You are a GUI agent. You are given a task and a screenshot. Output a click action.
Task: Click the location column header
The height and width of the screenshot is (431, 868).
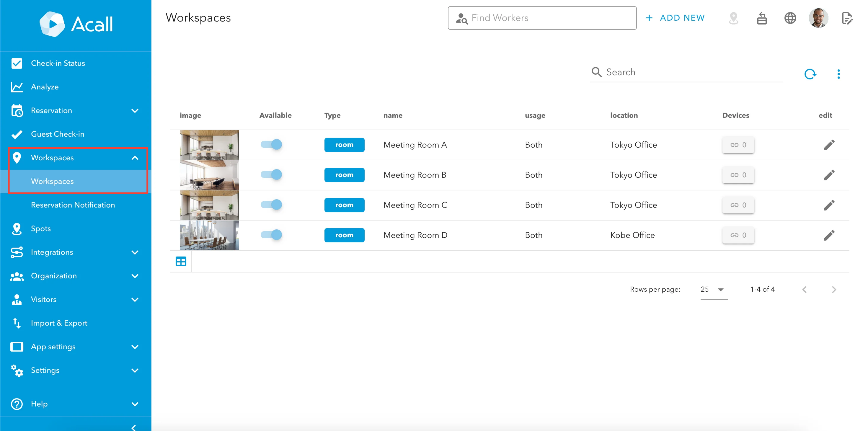(624, 115)
